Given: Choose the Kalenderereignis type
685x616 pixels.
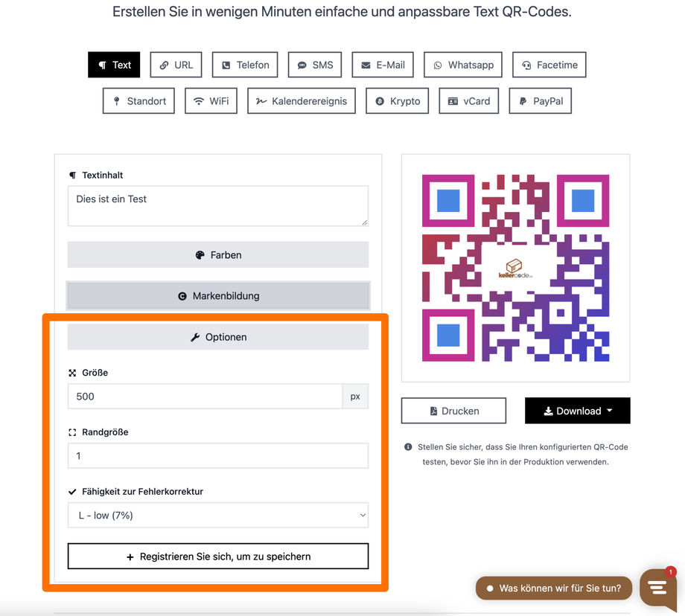Looking at the screenshot, I should pyautogui.click(x=302, y=101).
